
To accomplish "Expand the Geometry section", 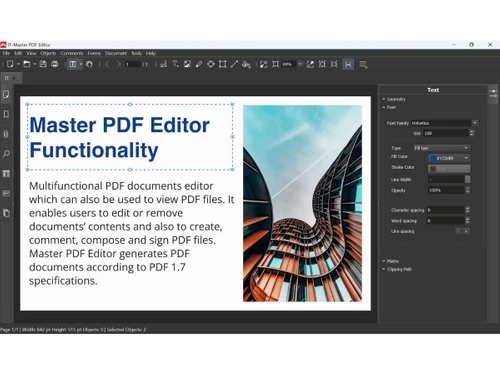I will pos(394,99).
